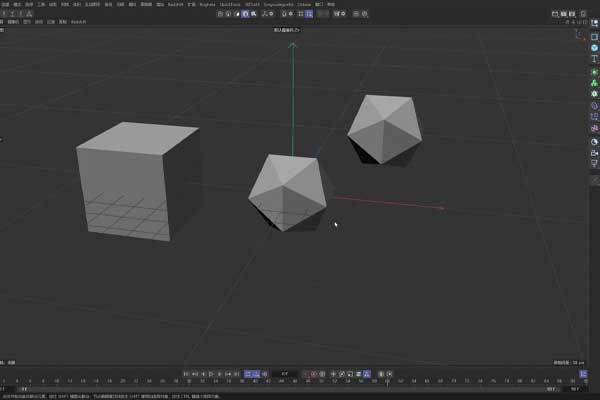Viewport: 600px width, 400px height.
Task: Go to the previous keyframe
Action: tap(194, 374)
